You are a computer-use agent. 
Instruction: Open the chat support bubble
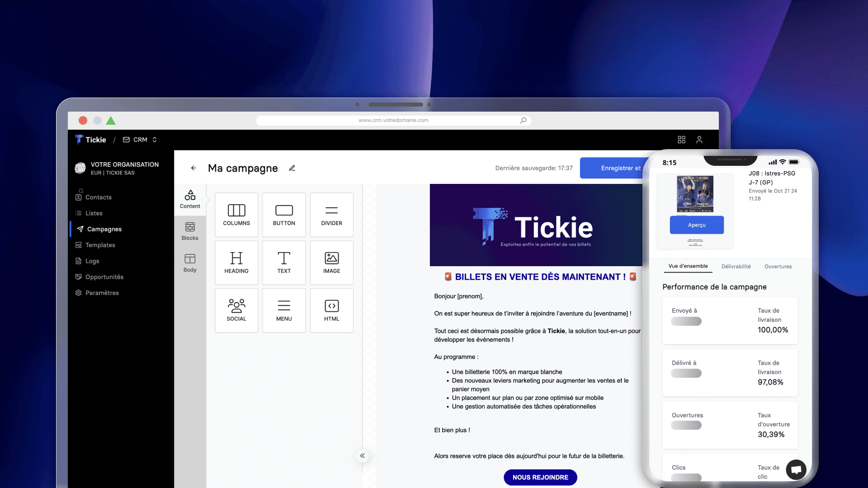796,469
